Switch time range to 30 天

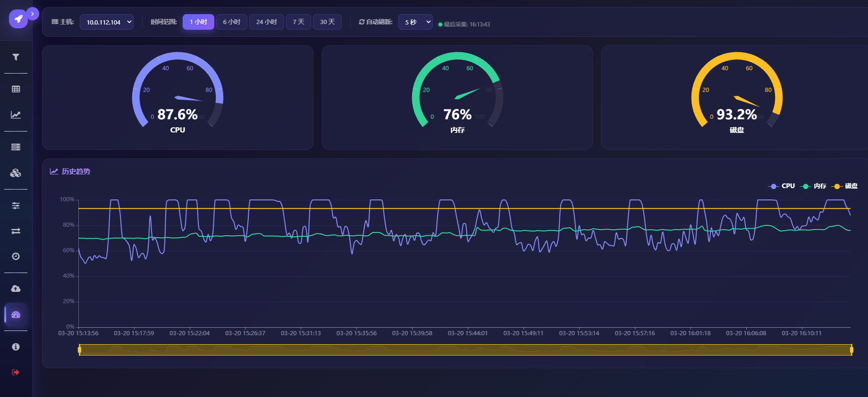(x=328, y=22)
